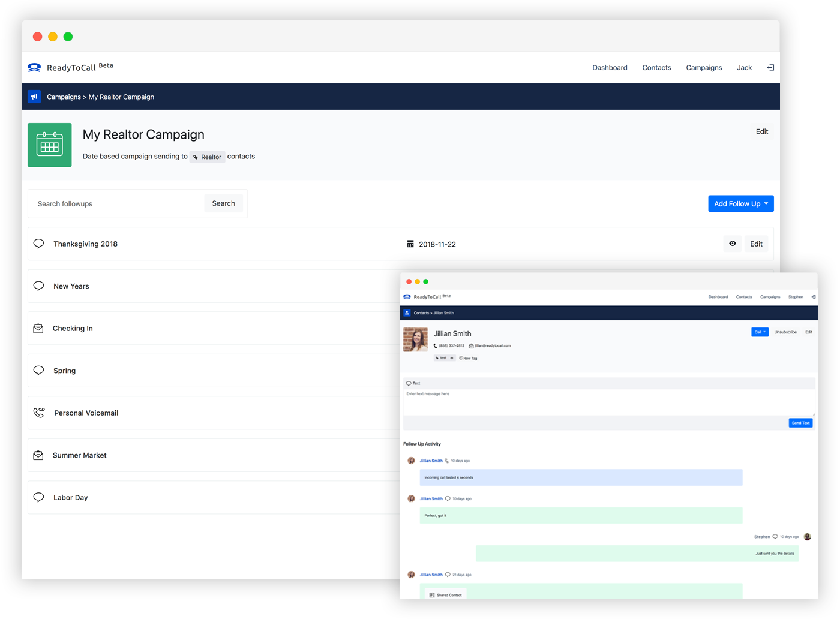
Task: Click Unsubscribe for Jillian Smith
Action: pyautogui.click(x=785, y=332)
